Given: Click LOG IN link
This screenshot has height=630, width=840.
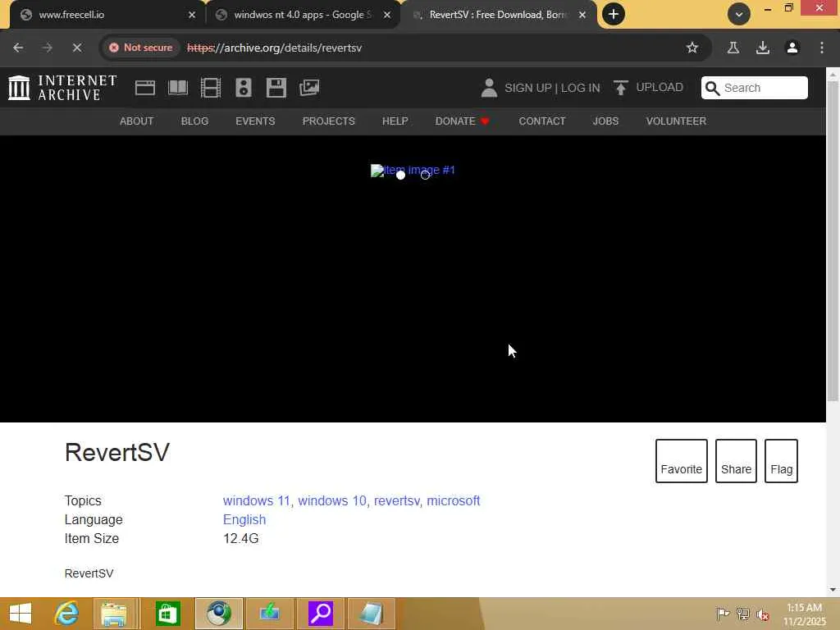Looking at the screenshot, I should [580, 88].
